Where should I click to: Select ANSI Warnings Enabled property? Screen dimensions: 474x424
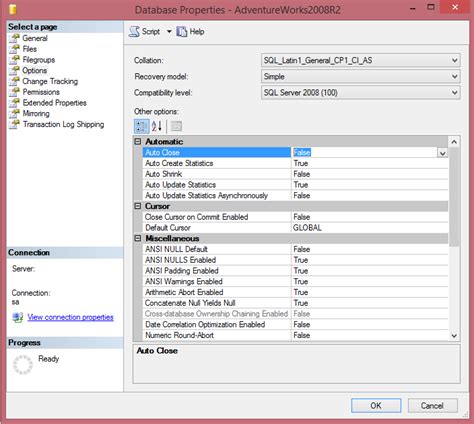[x=295, y=281]
